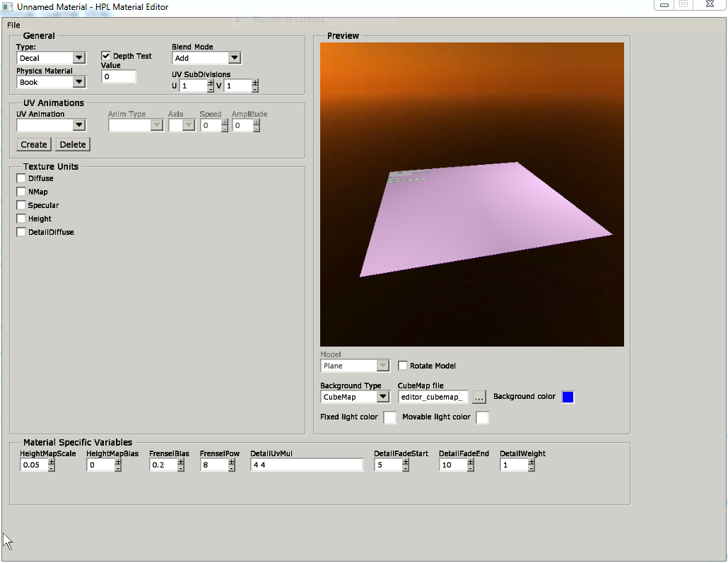This screenshot has width=728, height=563.
Task: Disable the Depth Test checkbox
Action: (x=106, y=56)
